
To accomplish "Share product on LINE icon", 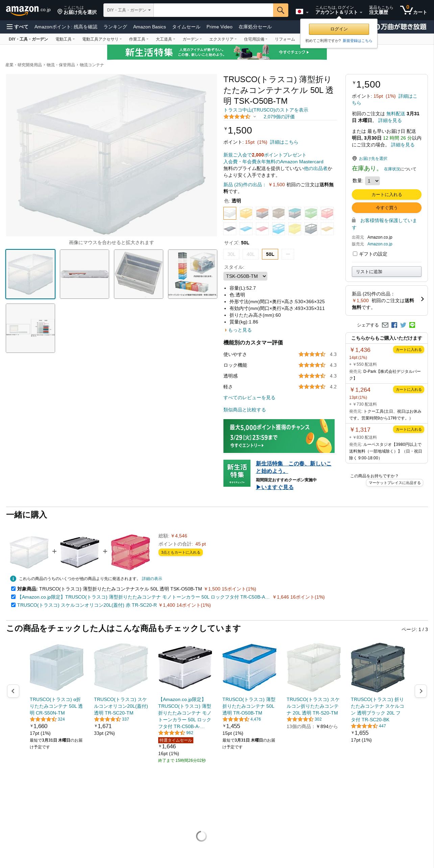I will click(412, 325).
